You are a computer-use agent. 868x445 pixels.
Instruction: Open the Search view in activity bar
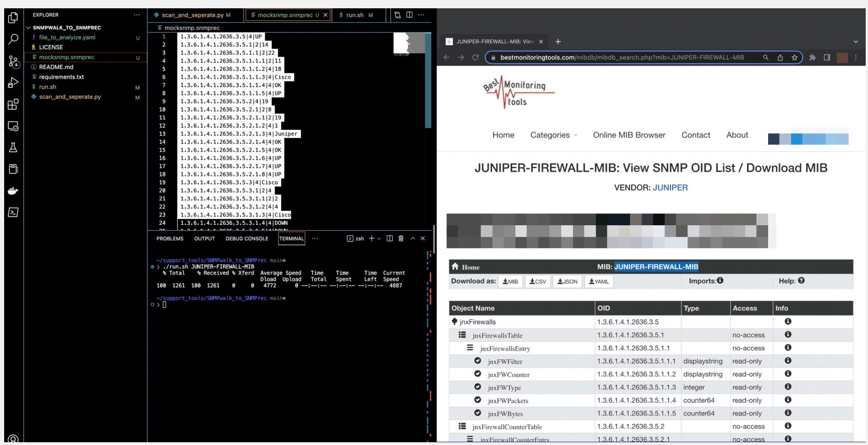tap(13, 39)
